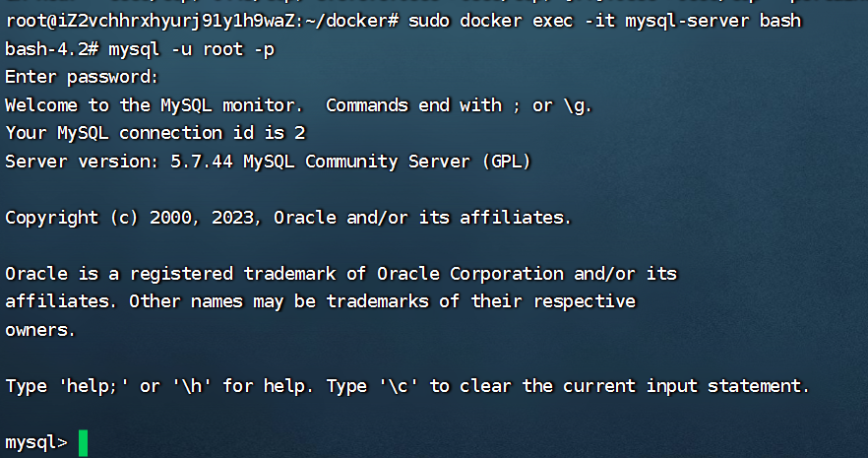The width and height of the screenshot is (868, 458).
Task: Click the "mysql>" prompt text
Action: coord(35,442)
